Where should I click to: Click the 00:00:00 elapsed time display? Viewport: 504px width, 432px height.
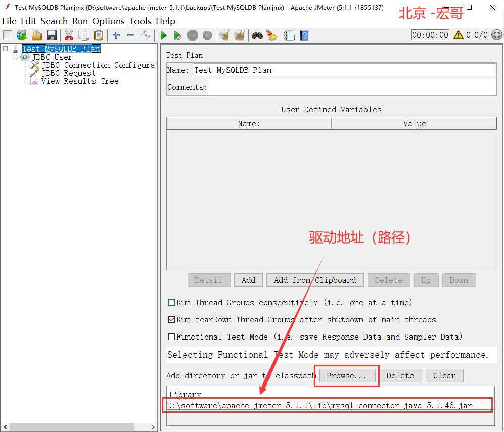click(x=430, y=35)
